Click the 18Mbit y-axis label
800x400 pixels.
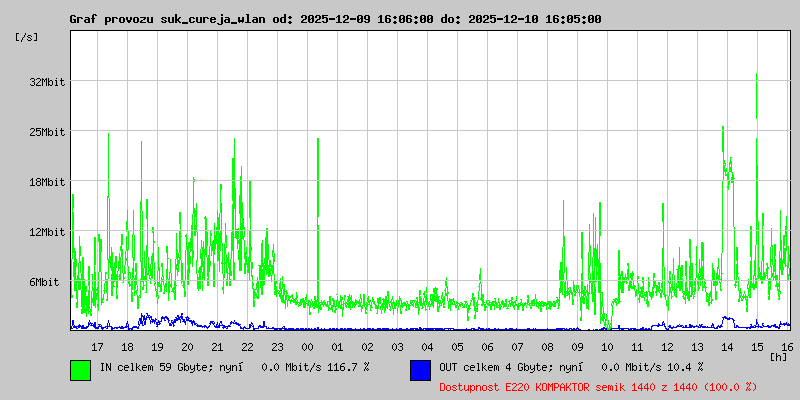47,182
